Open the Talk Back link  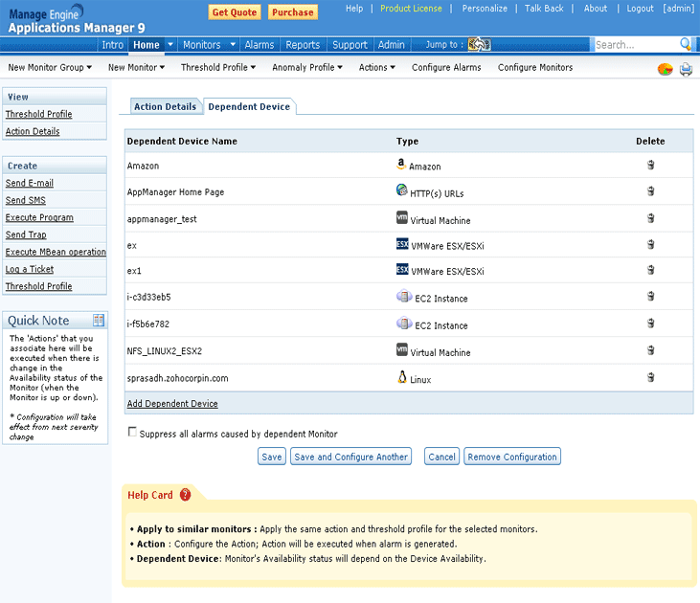click(544, 9)
